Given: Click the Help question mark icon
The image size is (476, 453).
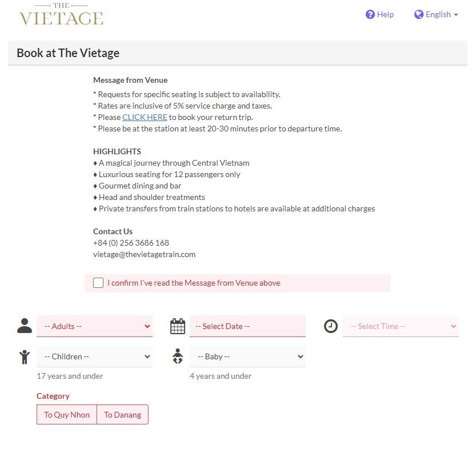Looking at the screenshot, I should point(370,14).
